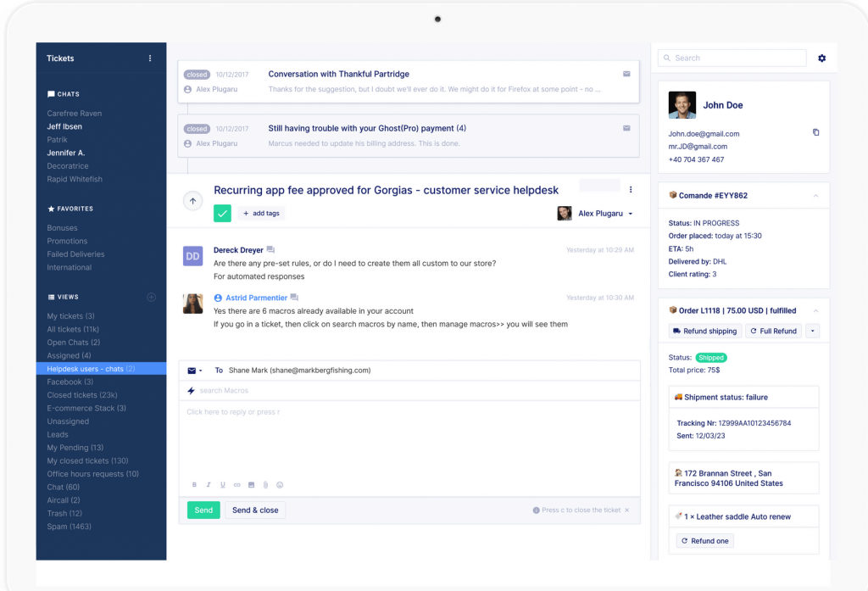Viewport: 868px width, 591px height.
Task: Click the 'Refund shipping' button
Action: click(x=704, y=332)
